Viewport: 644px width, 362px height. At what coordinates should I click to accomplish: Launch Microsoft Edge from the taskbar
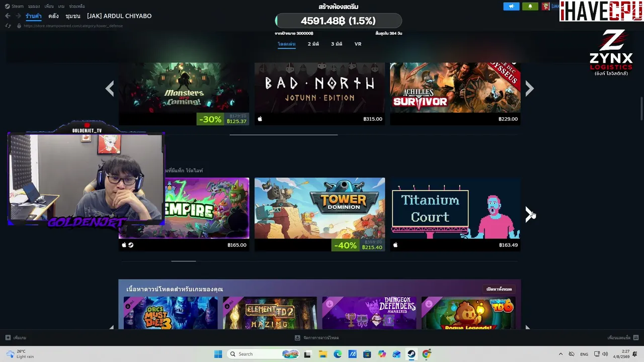pyautogui.click(x=337, y=354)
